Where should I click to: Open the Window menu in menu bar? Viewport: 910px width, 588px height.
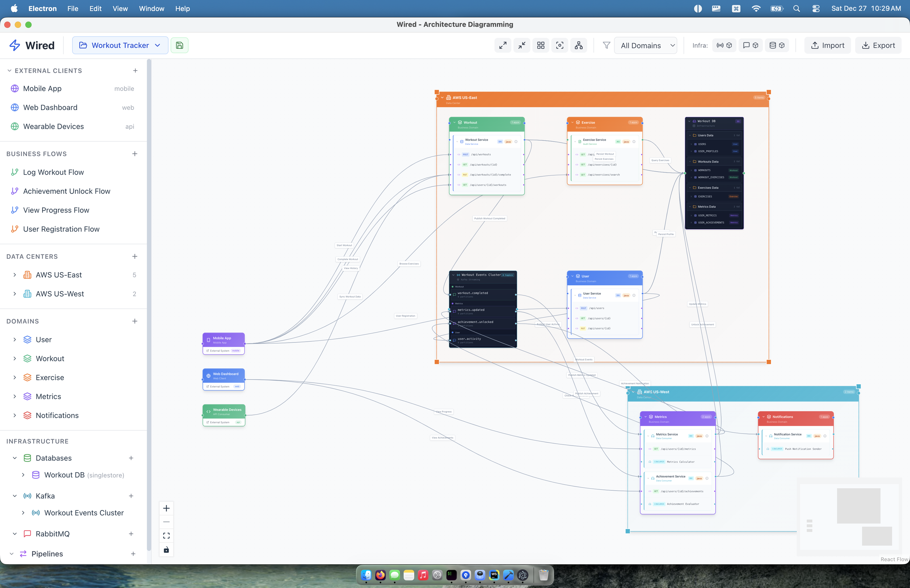pos(151,8)
